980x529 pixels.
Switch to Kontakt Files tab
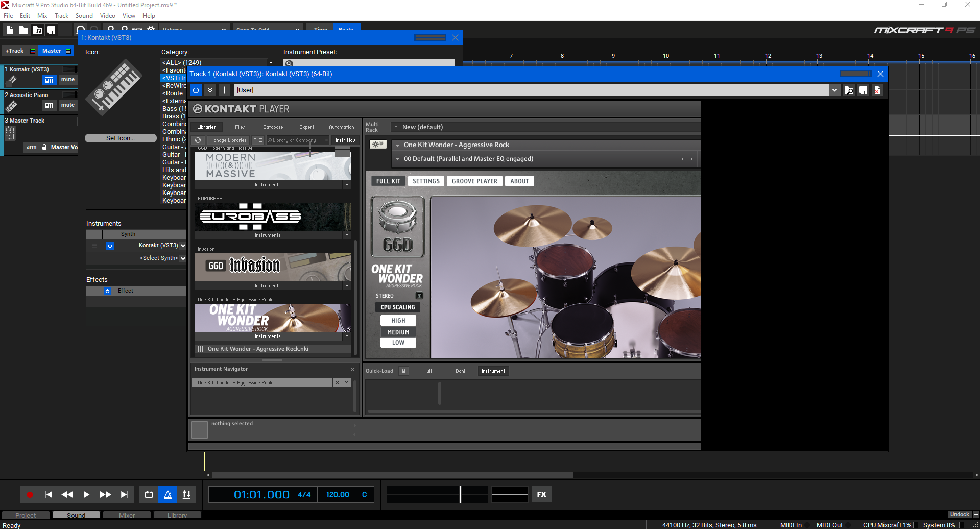[240, 127]
